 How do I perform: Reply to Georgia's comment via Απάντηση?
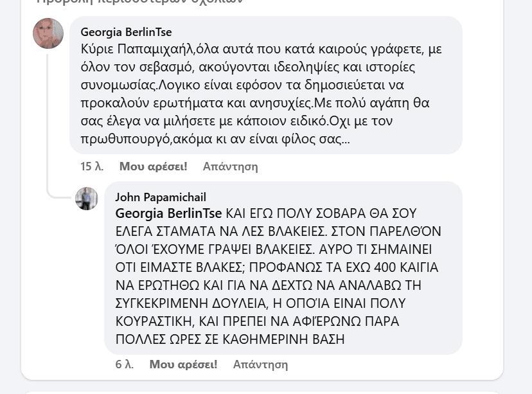(230, 166)
